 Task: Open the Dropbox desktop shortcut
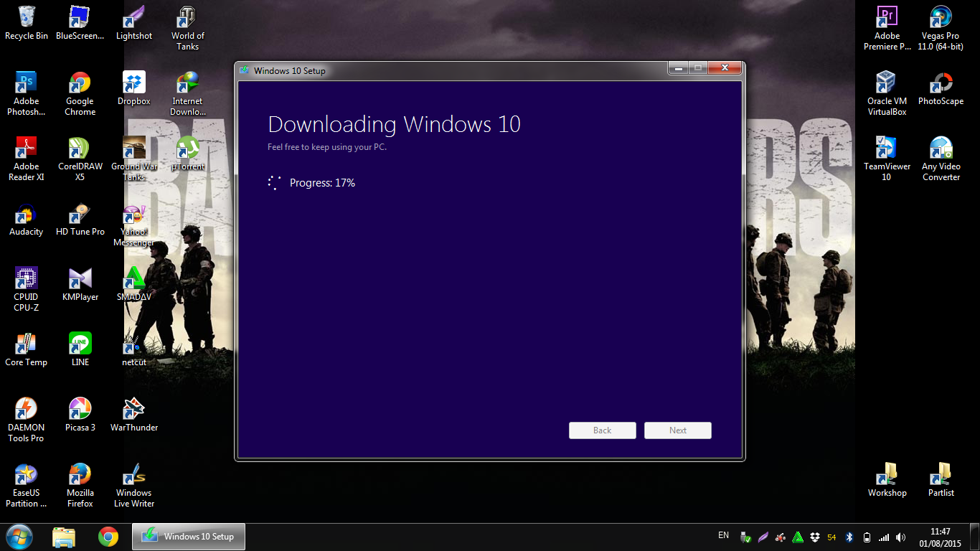pos(134,88)
